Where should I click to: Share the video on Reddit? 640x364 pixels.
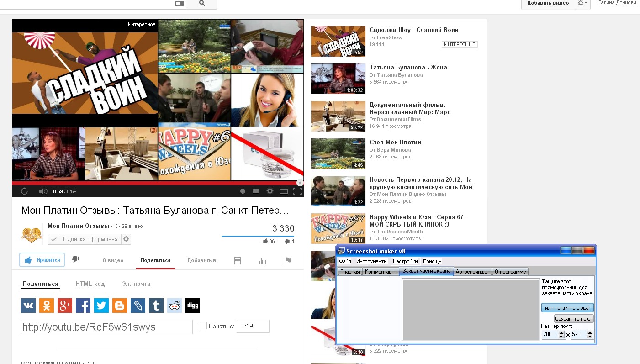click(x=175, y=306)
